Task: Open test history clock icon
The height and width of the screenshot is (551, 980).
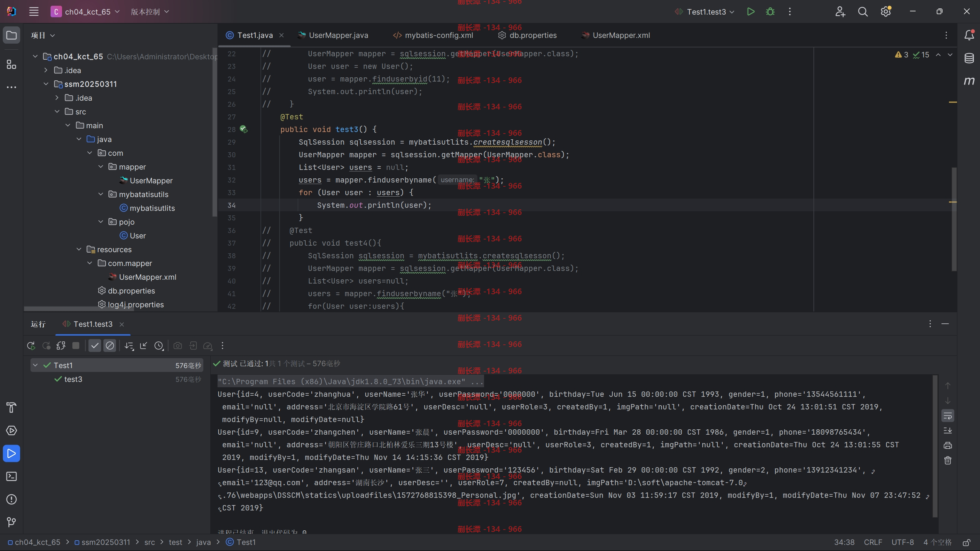Action: 159,346
